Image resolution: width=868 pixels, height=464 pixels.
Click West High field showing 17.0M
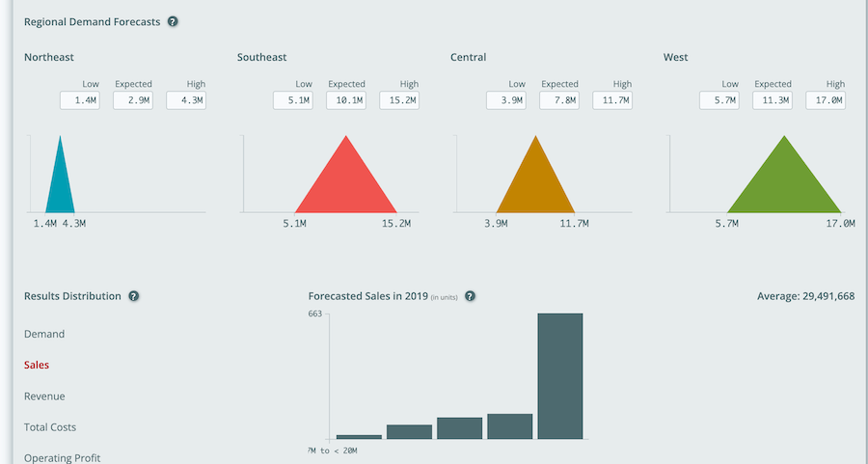(x=826, y=100)
